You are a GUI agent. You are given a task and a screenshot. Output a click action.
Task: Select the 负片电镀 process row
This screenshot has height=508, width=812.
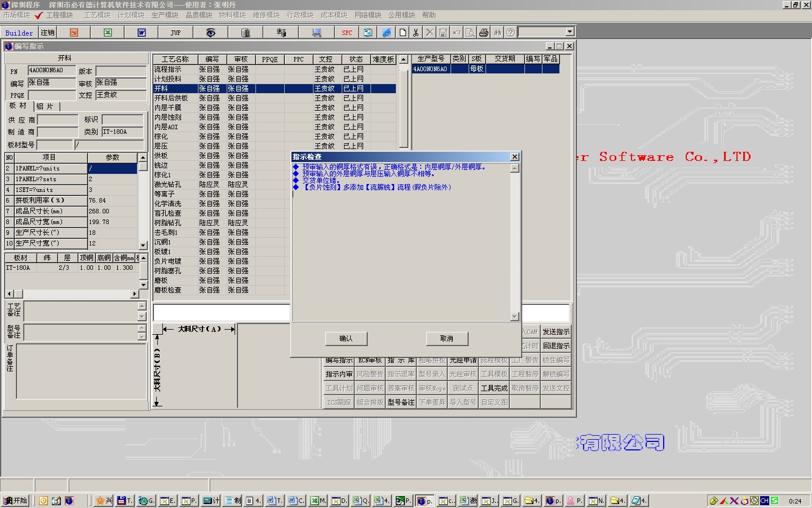[275, 261]
